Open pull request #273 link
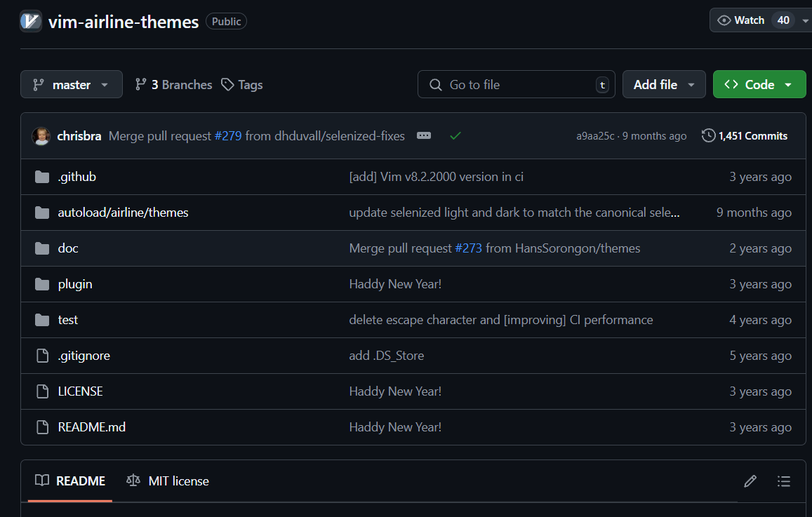 click(468, 248)
